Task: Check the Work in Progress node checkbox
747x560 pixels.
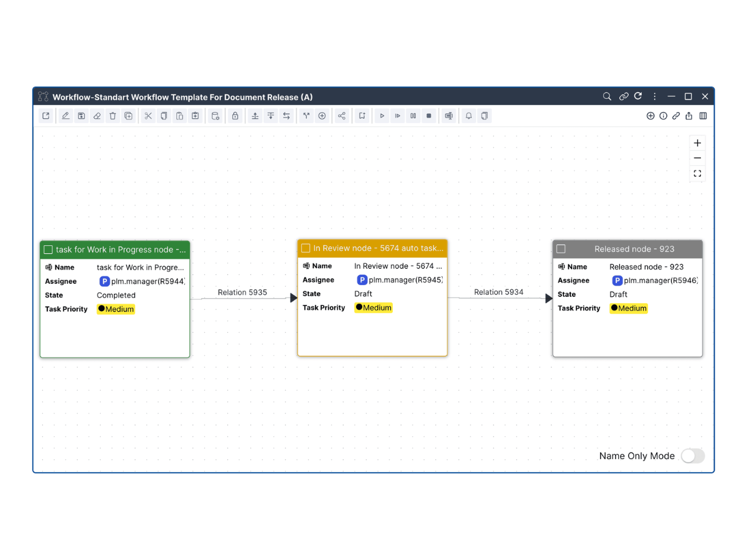Action: pyautogui.click(x=48, y=250)
